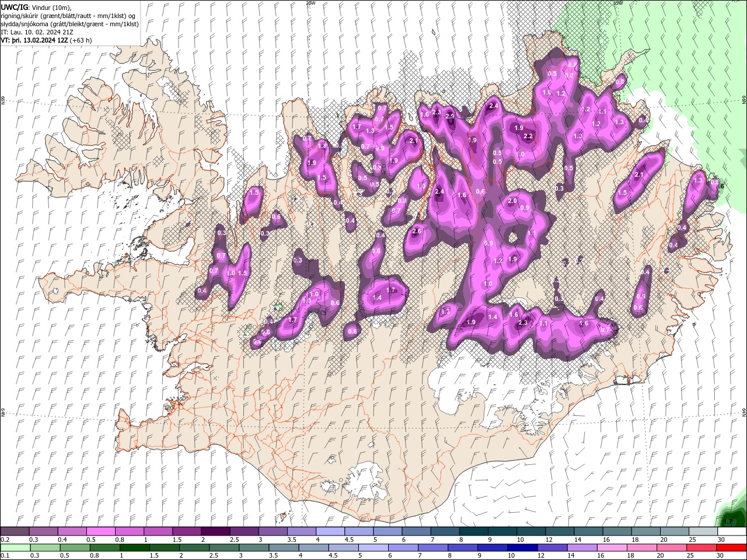Click the 2.6 snowfall value on the map

tap(417, 232)
